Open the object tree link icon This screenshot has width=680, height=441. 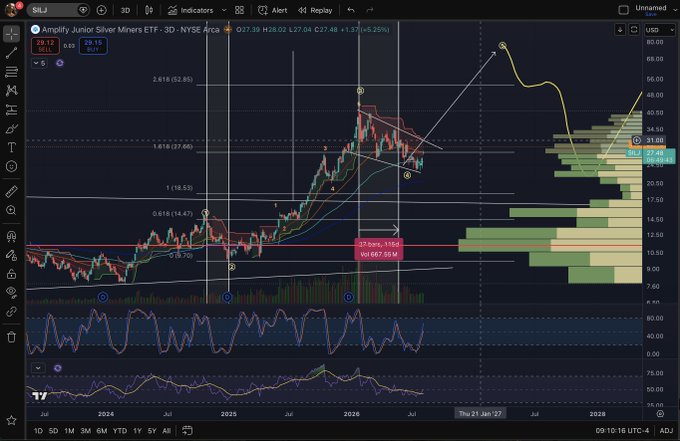point(12,311)
